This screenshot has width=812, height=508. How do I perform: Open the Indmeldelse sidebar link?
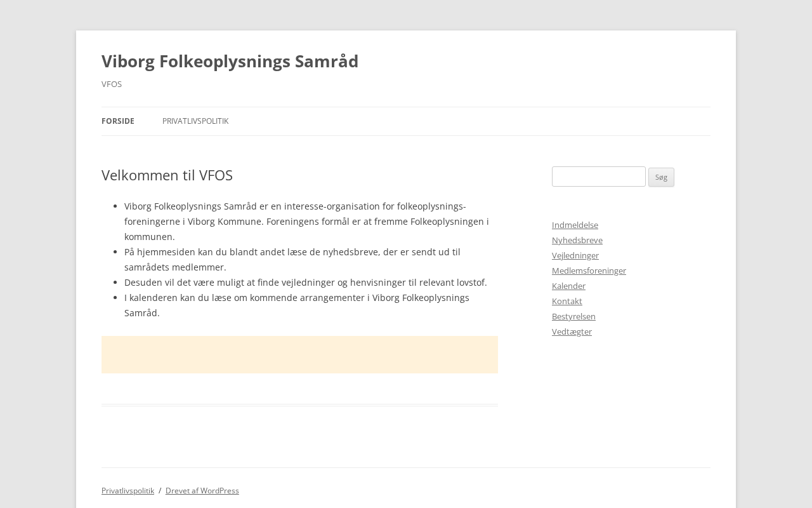coord(575,225)
